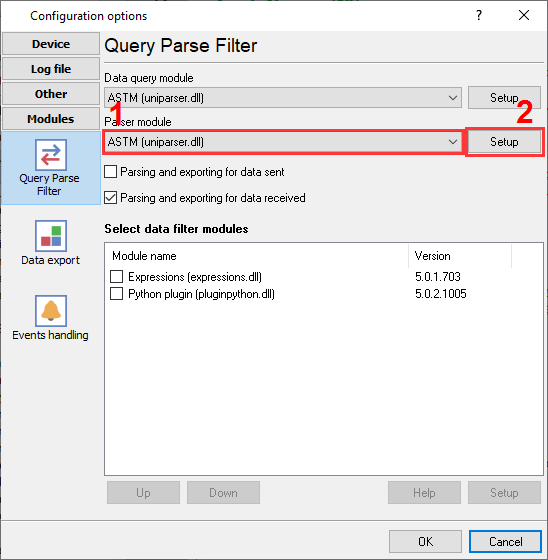This screenshot has width=548, height=560.
Task: Click the Down button below module list
Action: click(x=223, y=492)
